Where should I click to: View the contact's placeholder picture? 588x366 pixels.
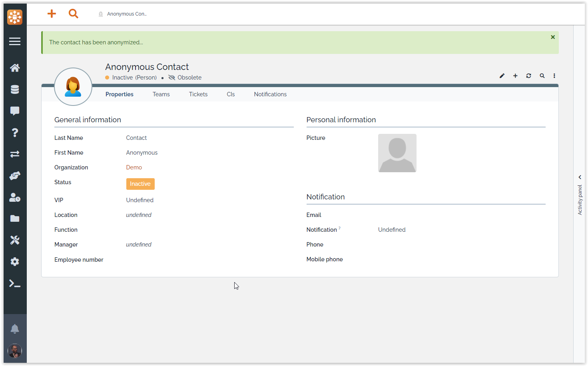coord(397,153)
